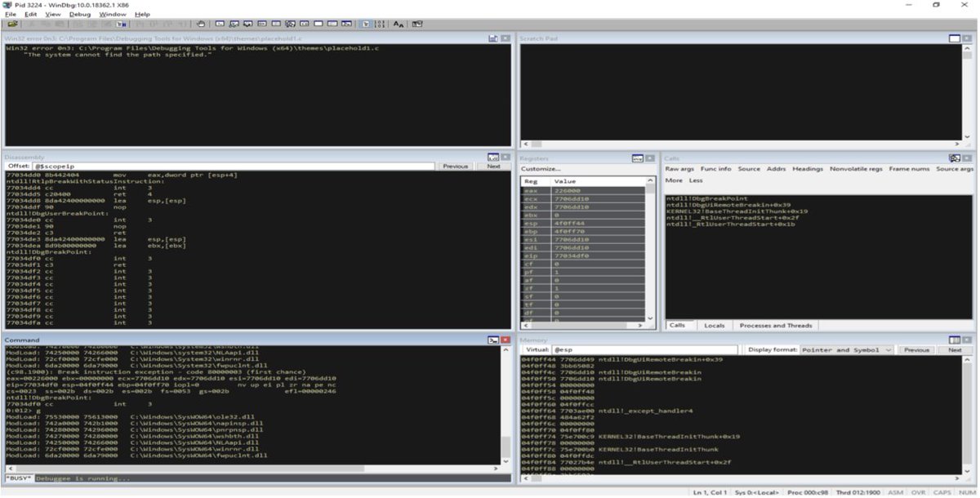Open the Help menu
Viewport: 980px width, 498px height.
coord(142,14)
